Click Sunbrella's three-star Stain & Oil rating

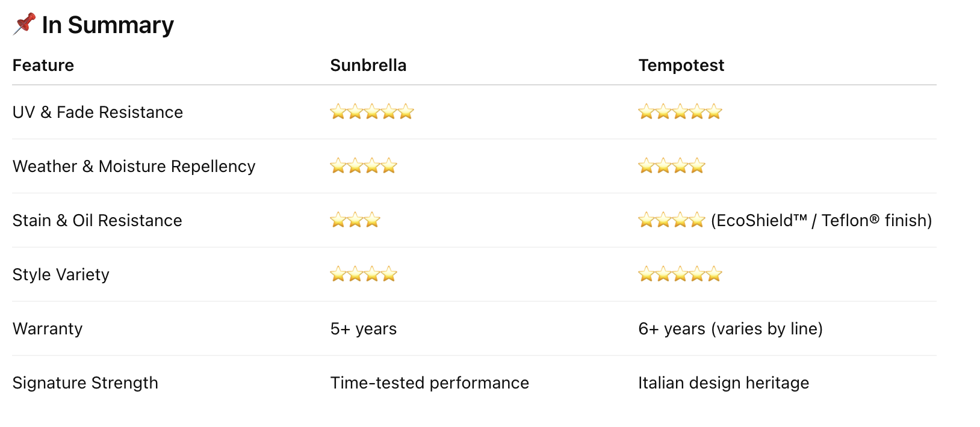click(x=355, y=220)
